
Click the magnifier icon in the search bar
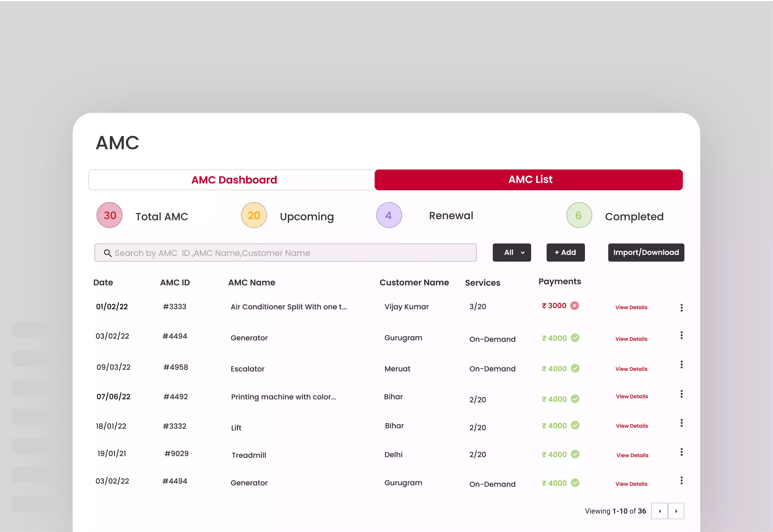coord(107,253)
